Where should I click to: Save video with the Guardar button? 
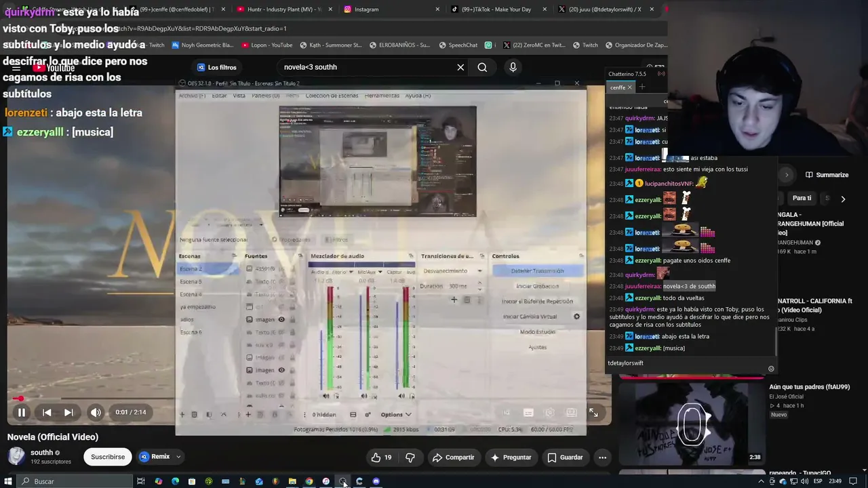click(565, 457)
